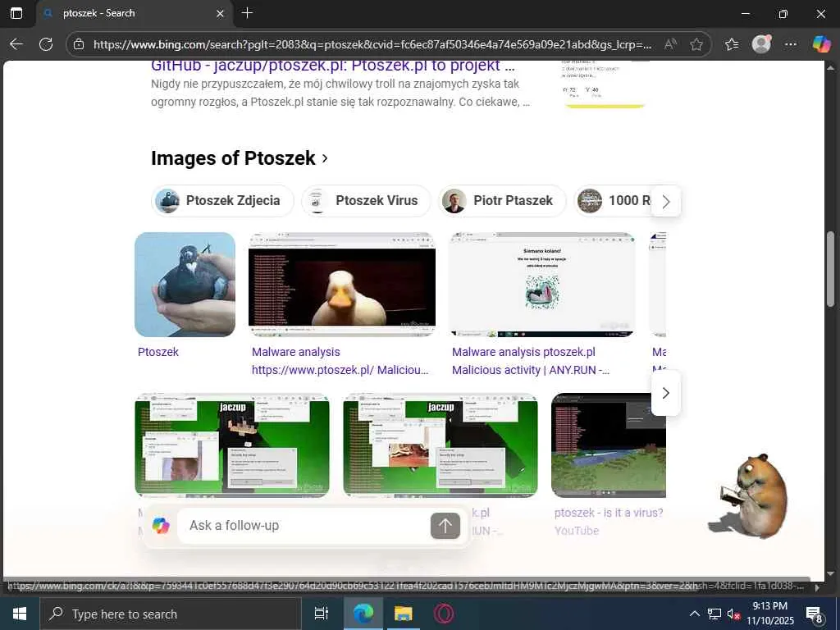Open the Siemano kolano screenshot thumbnail
Screen dimensions: 840x630
pos(542,285)
